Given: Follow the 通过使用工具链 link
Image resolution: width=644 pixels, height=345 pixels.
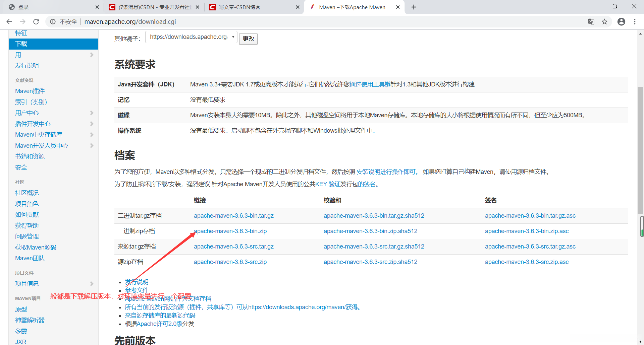Looking at the screenshot, I should pos(370,84).
